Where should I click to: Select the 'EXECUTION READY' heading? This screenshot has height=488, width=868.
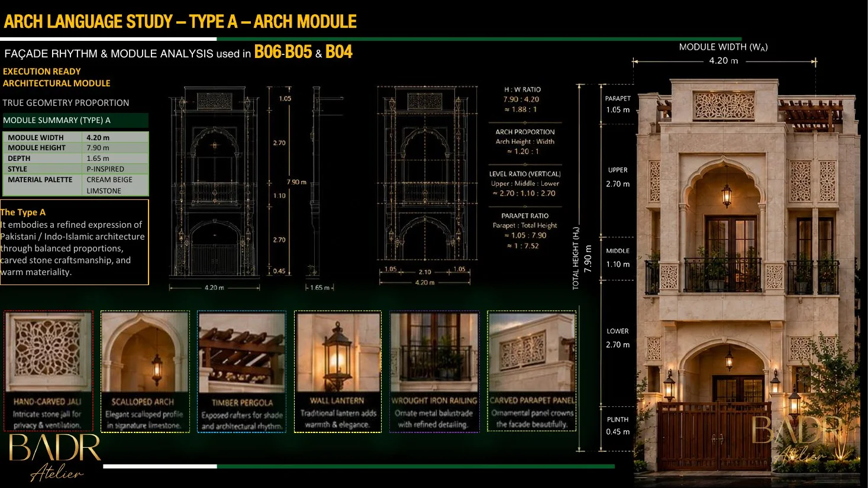(42, 72)
